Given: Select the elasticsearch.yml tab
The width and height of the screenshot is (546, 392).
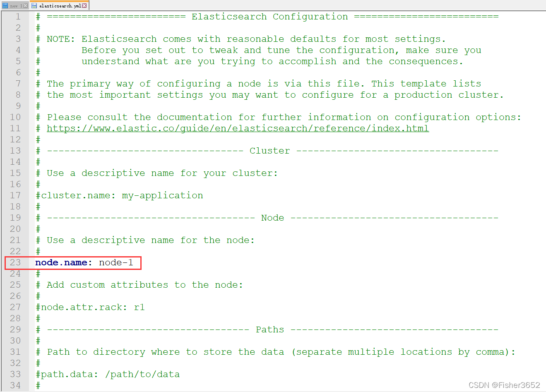Looking at the screenshot, I should tap(59, 5).
